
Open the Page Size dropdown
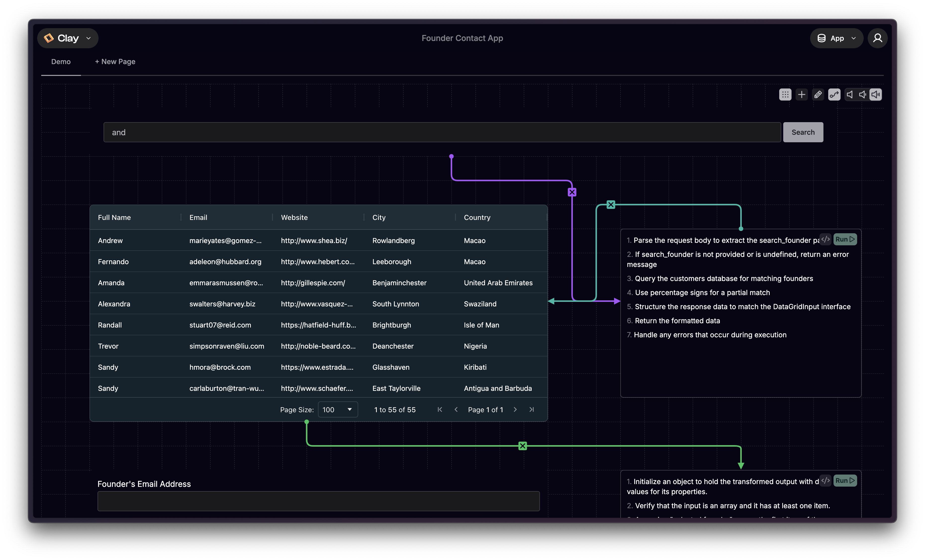[337, 409]
